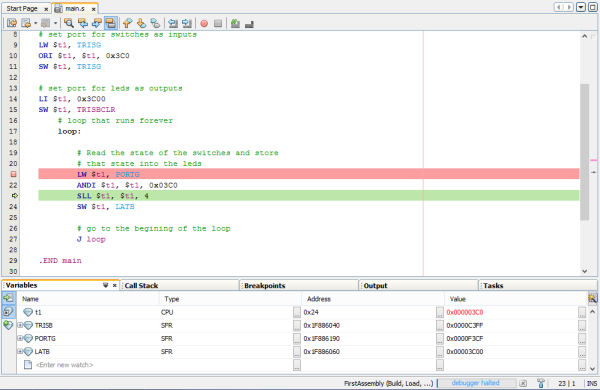This screenshot has height=390, width=600.
Task: Click the LATB value 0x00003C00
Action: click(x=465, y=351)
